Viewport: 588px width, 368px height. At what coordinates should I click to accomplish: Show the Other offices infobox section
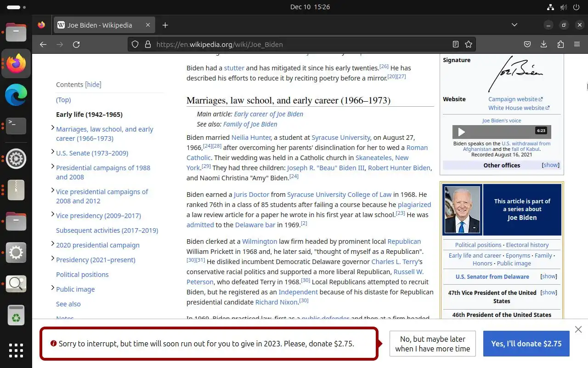tap(550, 165)
